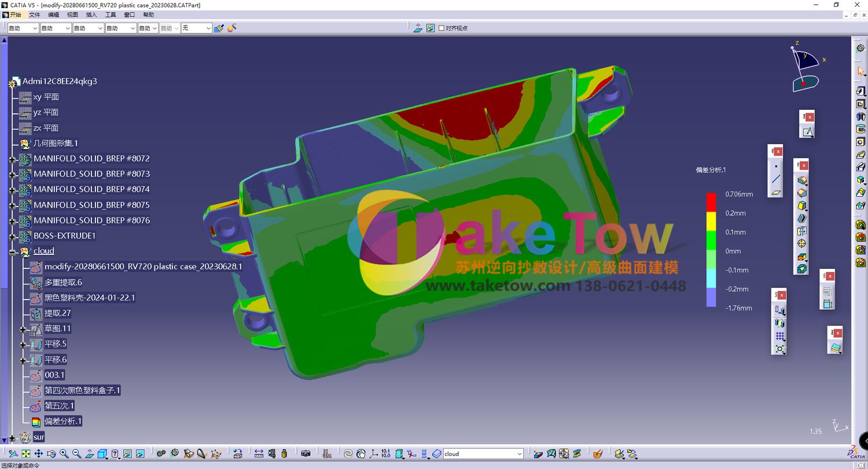868x469 pixels.
Task: Open the 工具 menu
Action: (110, 14)
